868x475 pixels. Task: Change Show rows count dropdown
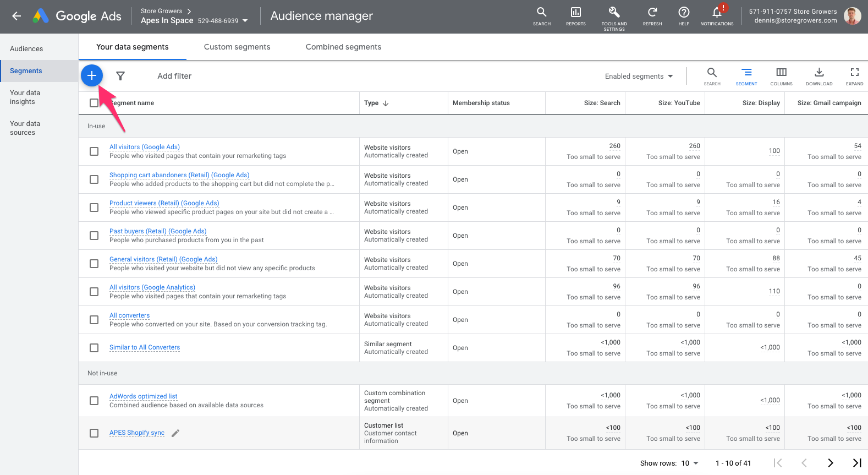tap(690, 463)
